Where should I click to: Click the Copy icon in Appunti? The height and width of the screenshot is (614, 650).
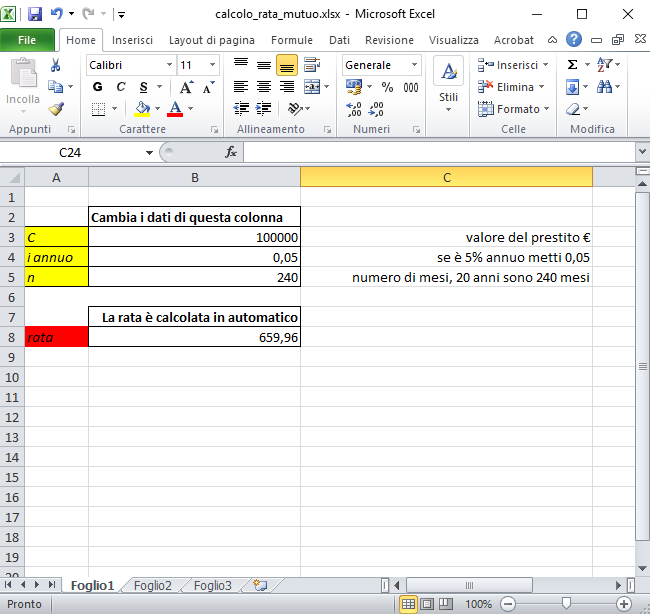(55, 87)
